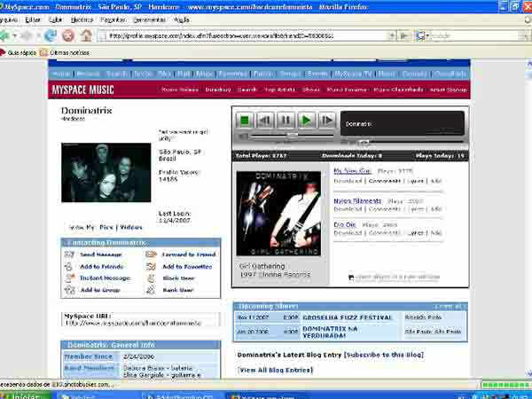
Task: Click the address bar URL field
Action: coord(247,35)
